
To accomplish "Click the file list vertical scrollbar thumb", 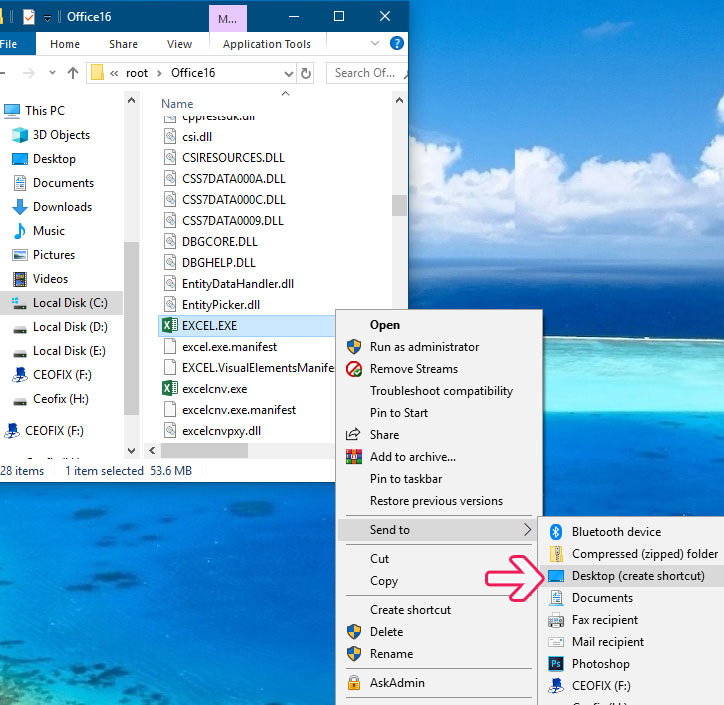I will [x=399, y=205].
